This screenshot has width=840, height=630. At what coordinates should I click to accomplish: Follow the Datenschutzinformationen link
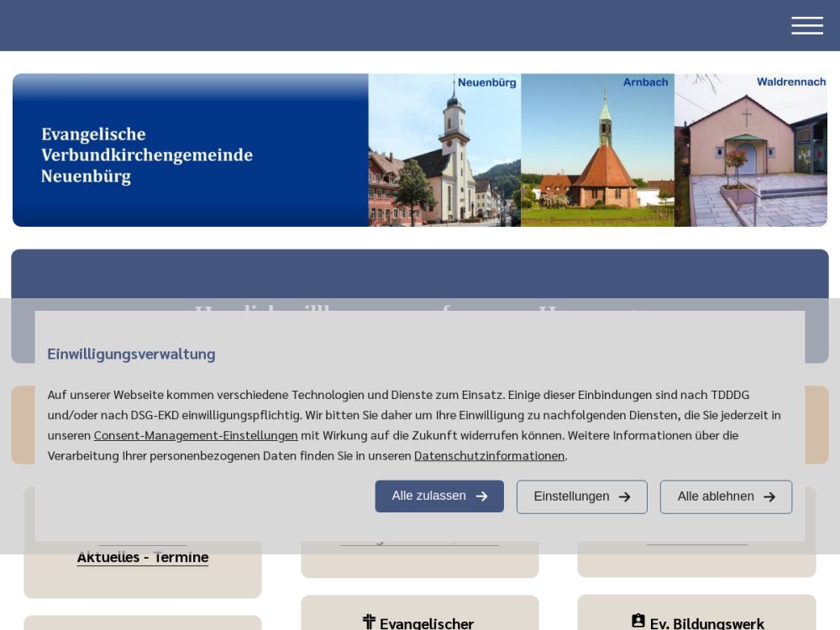[489, 455]
